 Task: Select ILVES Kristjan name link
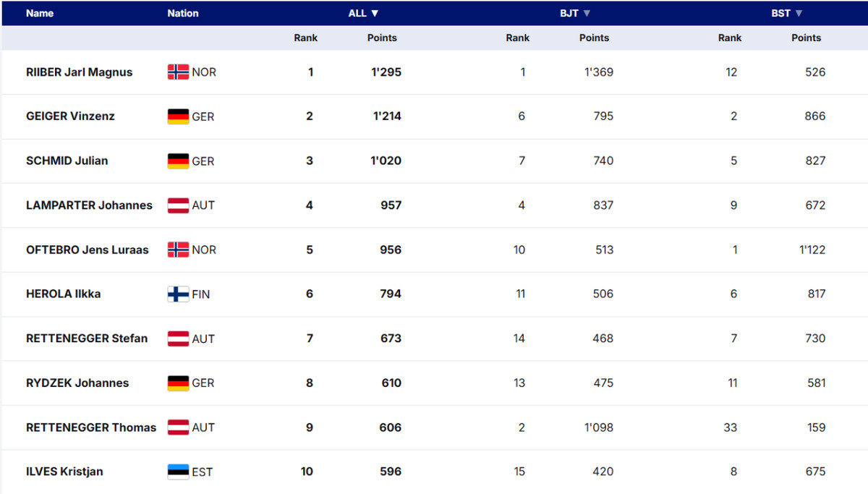[x=64, y=472]
